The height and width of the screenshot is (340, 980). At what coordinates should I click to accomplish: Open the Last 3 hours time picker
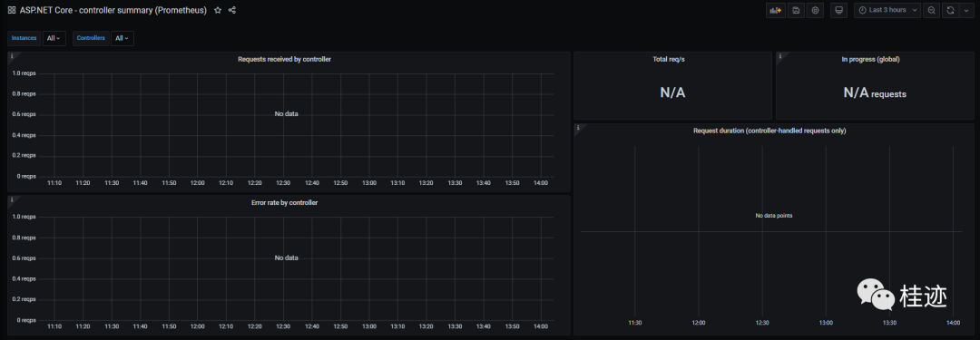[887, 10]
